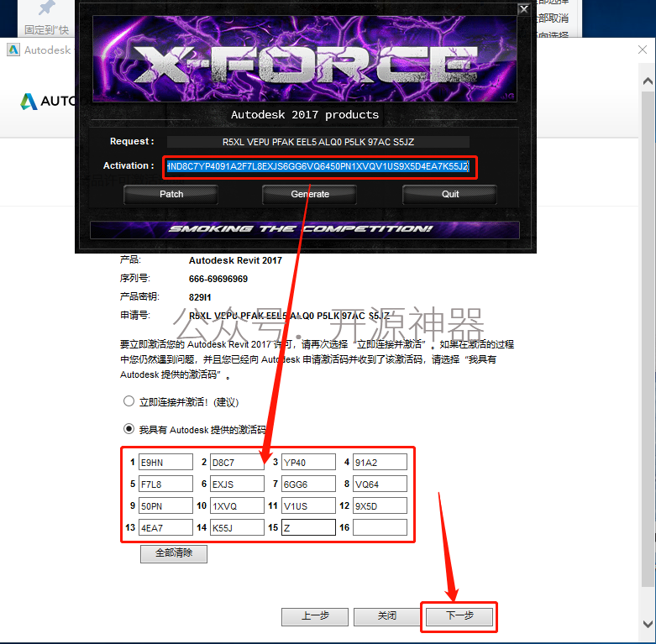Click activation code box 14 containing K55J
656x644 pixels.
(x=237, y=527)
